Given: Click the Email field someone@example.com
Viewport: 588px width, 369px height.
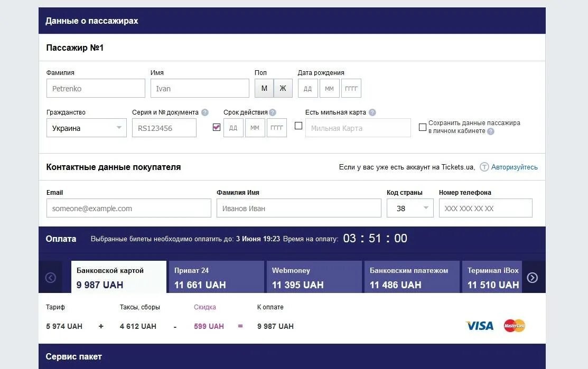Looking at the screenshot, I should pos(128,209).
